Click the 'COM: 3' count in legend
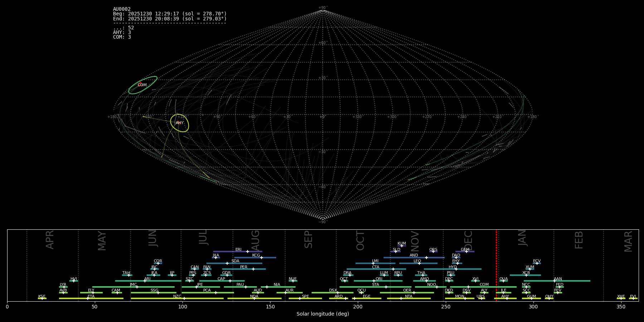 [x=122, y=37]
